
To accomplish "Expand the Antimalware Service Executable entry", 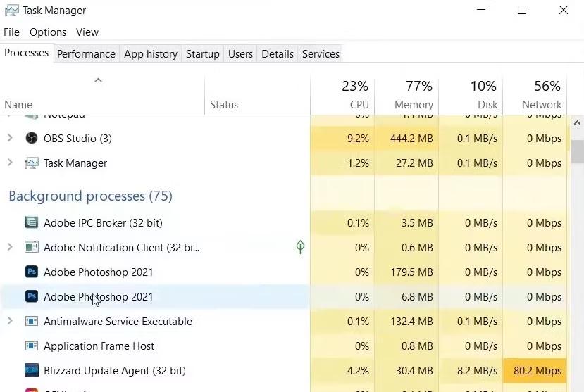I will 10,322.
